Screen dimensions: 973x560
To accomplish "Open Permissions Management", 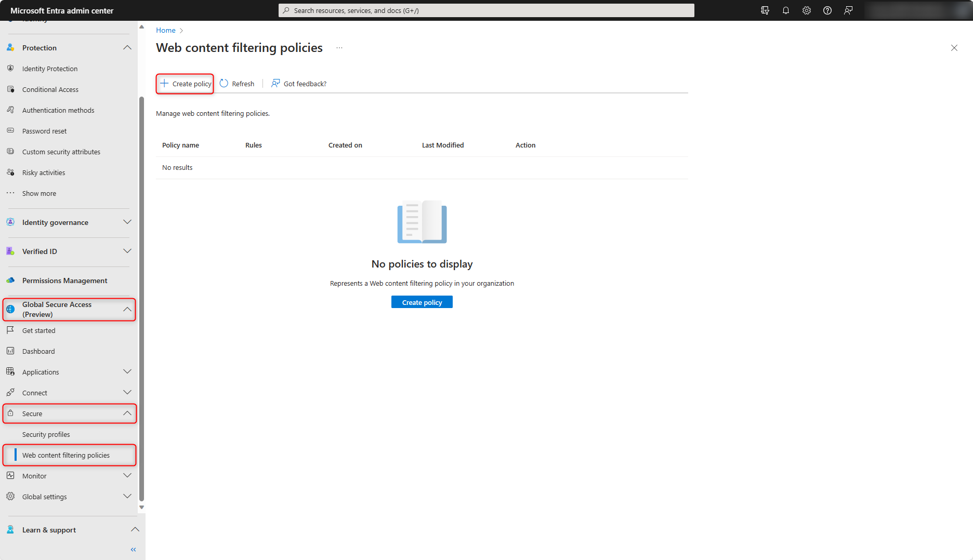I will 64,280.
